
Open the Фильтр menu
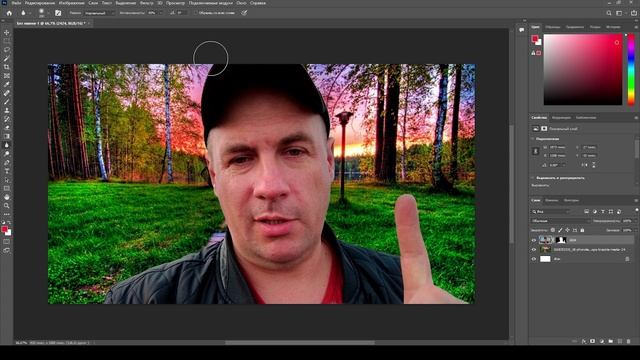click(147, 3)
